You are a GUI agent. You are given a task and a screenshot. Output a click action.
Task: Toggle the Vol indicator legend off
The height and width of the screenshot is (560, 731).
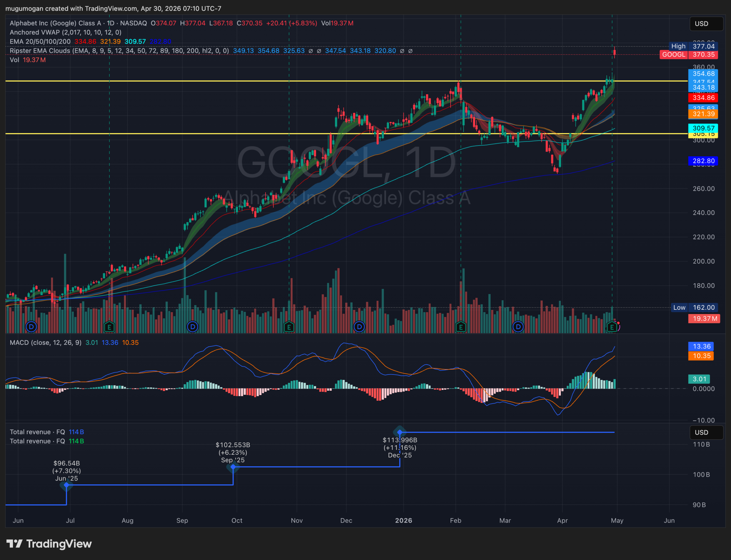14,60
